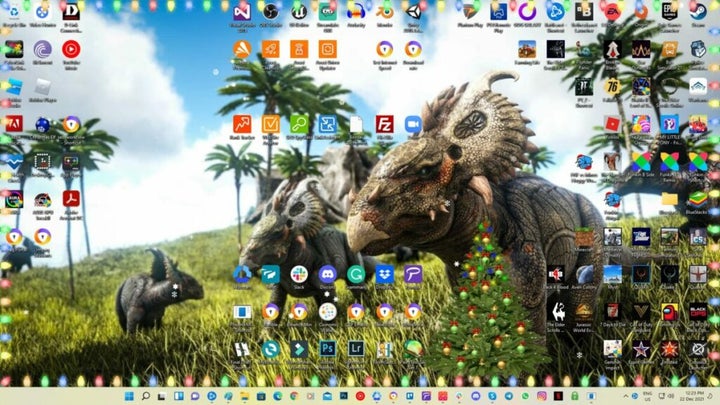This screenshot has width=720, height=405.
Task: Launch the Grammarly desktop shortcut
Action: 356,274
